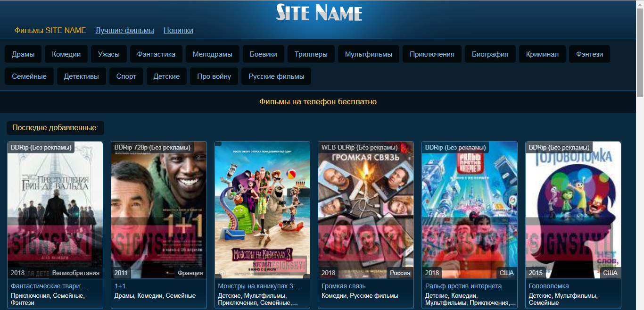Viewport: 644px width, 310px height.
Task: Click the Фильмы SITE NAME link
Action: point(50,30)
